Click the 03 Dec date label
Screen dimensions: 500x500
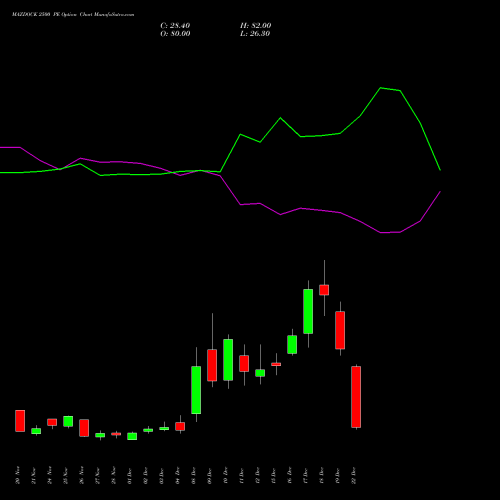coord(162,475)
